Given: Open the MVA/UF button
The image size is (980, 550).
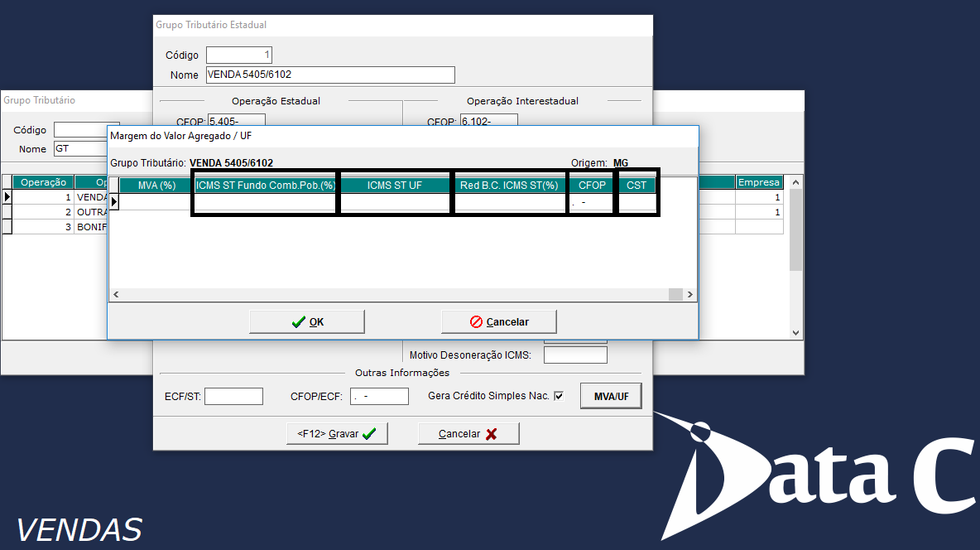Looking at the screenshot, I should coord(611,396).
